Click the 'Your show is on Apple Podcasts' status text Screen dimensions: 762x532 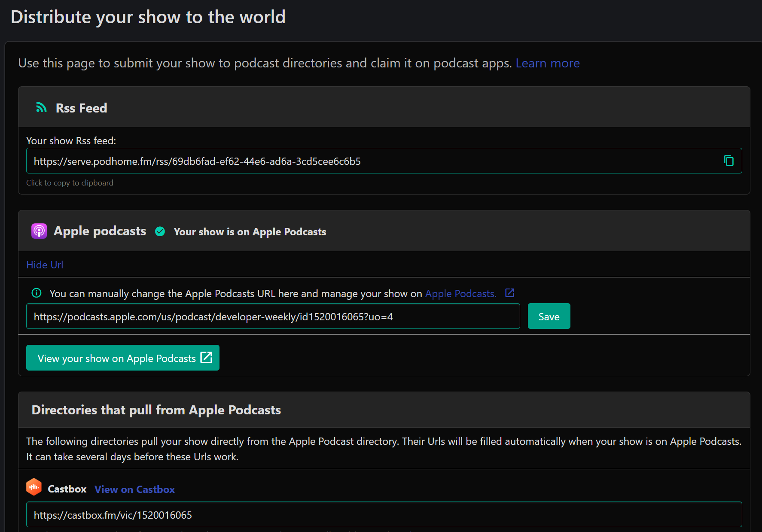point(250,232)
